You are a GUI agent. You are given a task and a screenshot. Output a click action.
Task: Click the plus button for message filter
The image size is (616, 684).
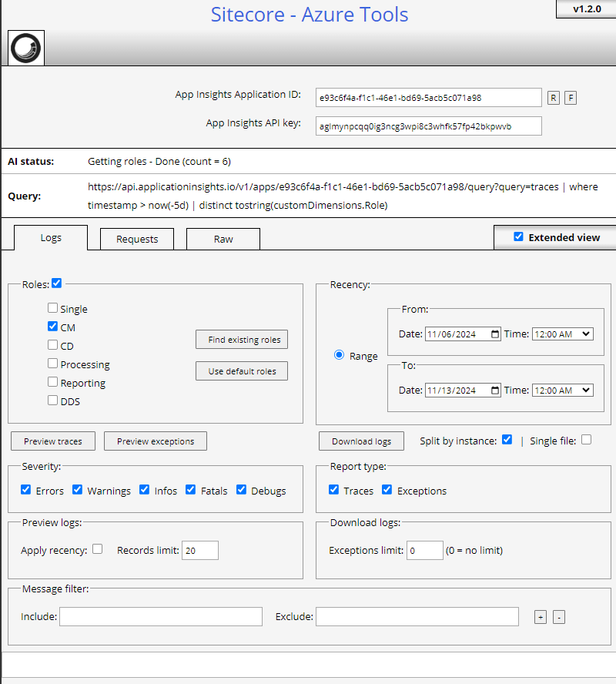tap(541, 617)
